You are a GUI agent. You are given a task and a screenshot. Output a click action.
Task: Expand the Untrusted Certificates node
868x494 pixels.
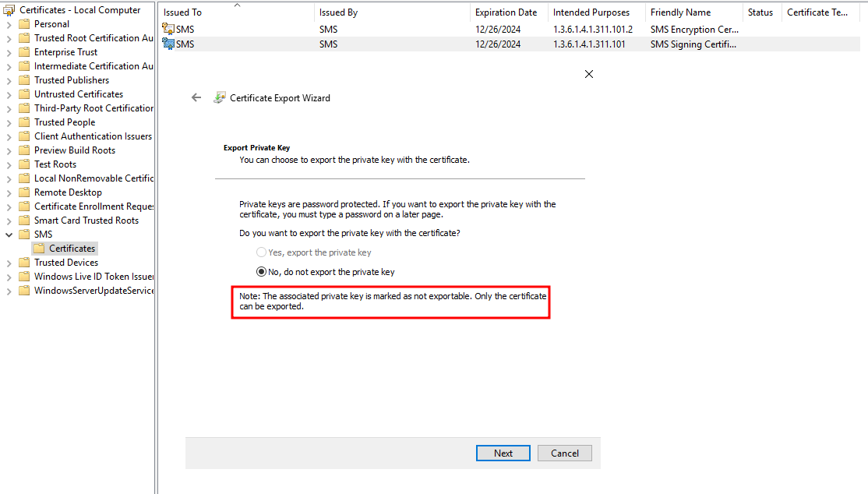(x=9, y=95)
